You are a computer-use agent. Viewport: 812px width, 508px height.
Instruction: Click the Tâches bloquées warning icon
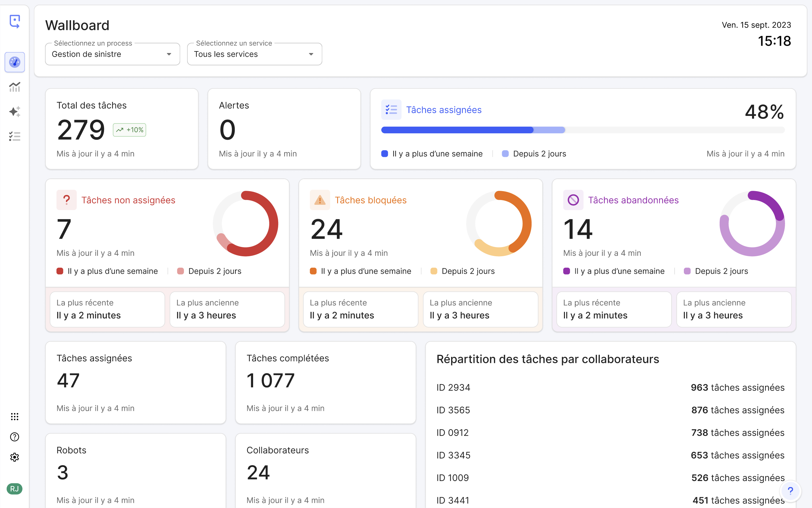coord(320,200)
